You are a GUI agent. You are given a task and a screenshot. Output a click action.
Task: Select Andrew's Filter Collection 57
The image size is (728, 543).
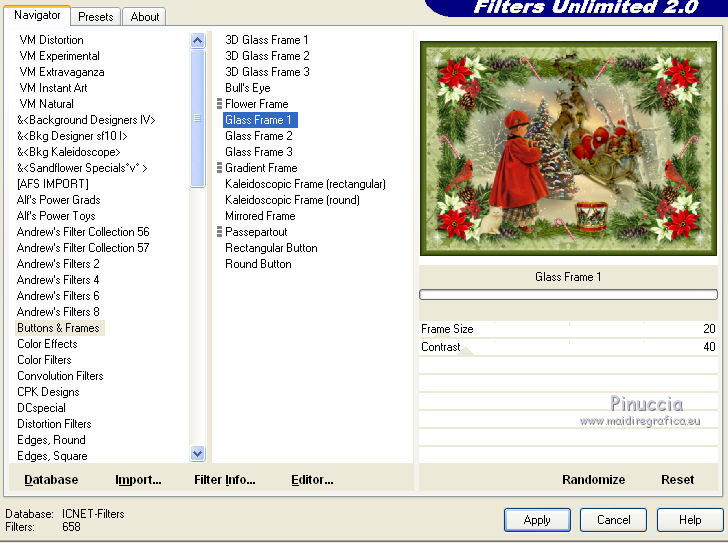[83, 248]
